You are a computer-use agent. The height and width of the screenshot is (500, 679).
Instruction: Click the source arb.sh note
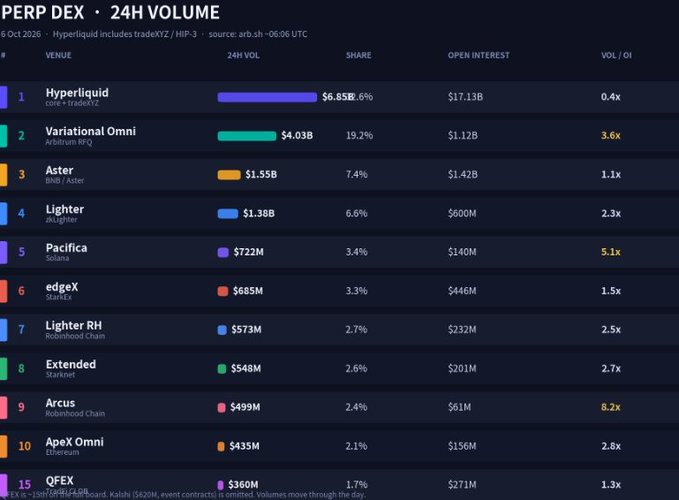pos(258,34)
